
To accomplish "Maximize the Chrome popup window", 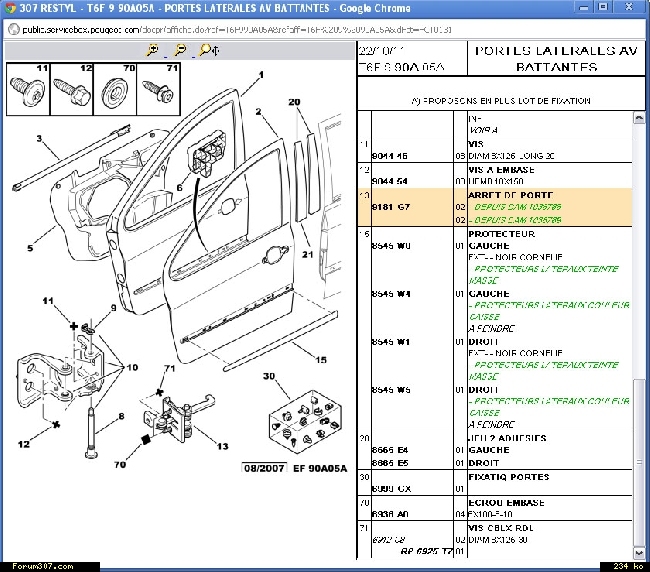I will click(603, 7).
